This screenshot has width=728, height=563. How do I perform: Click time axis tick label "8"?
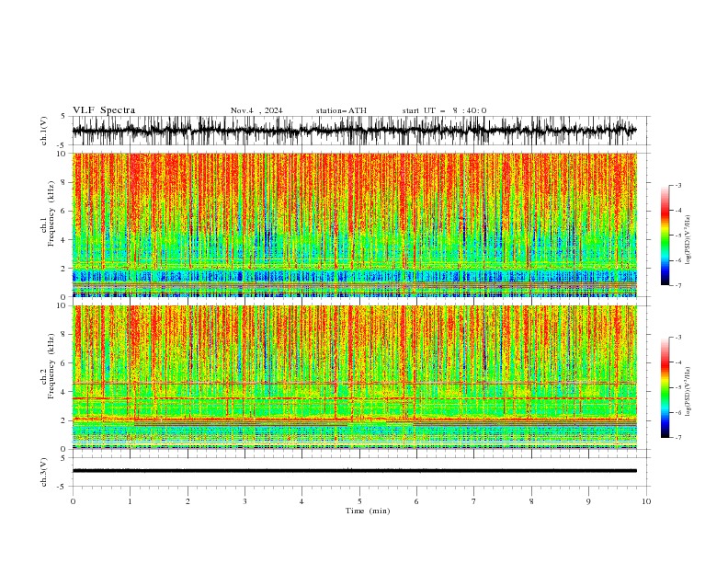[x=531, y=501]
